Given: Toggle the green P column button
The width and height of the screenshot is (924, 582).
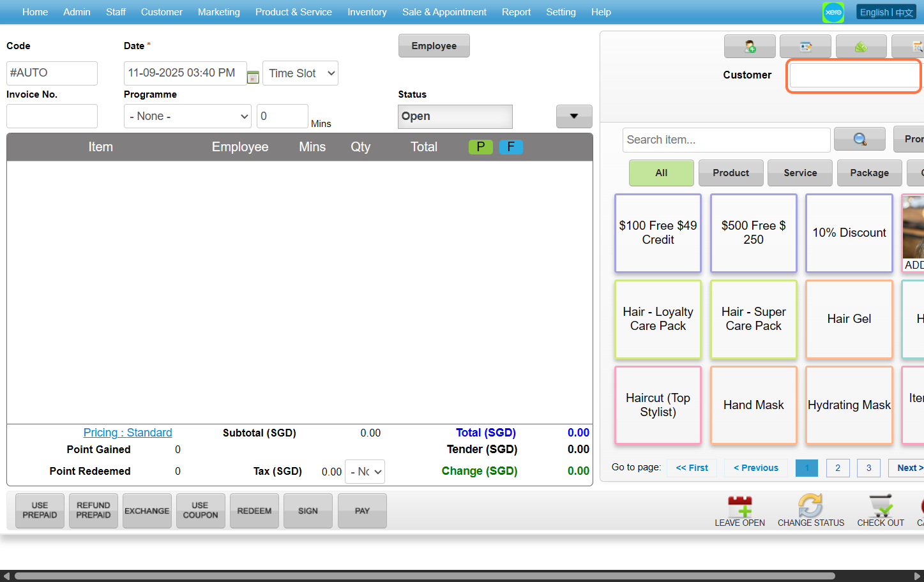Looking at the screenshot, I should 480,147.
